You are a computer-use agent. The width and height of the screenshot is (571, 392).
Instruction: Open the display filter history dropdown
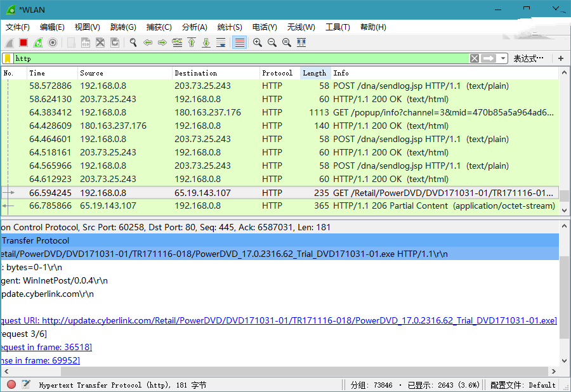pos(503,58)
